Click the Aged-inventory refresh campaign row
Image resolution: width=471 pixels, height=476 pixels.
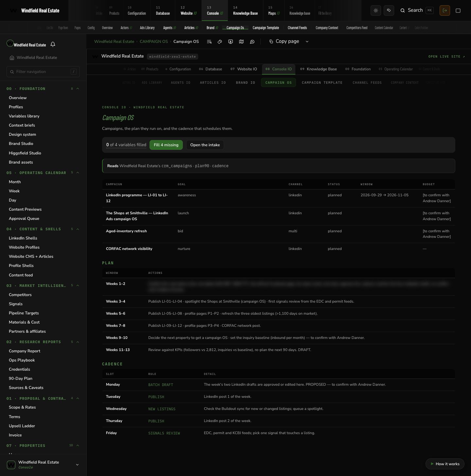coord(278,234)
